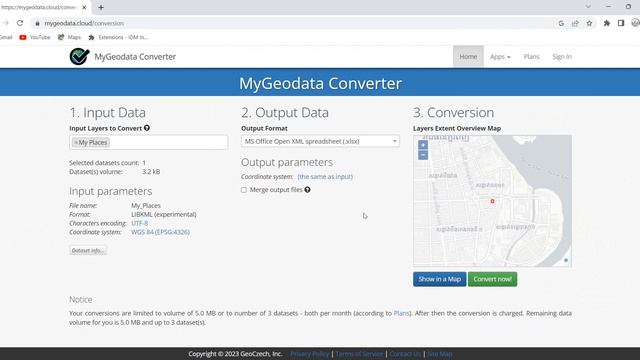640x360 pixels.
Task: Bookmark this page with star icon
Action: point(589,23)
